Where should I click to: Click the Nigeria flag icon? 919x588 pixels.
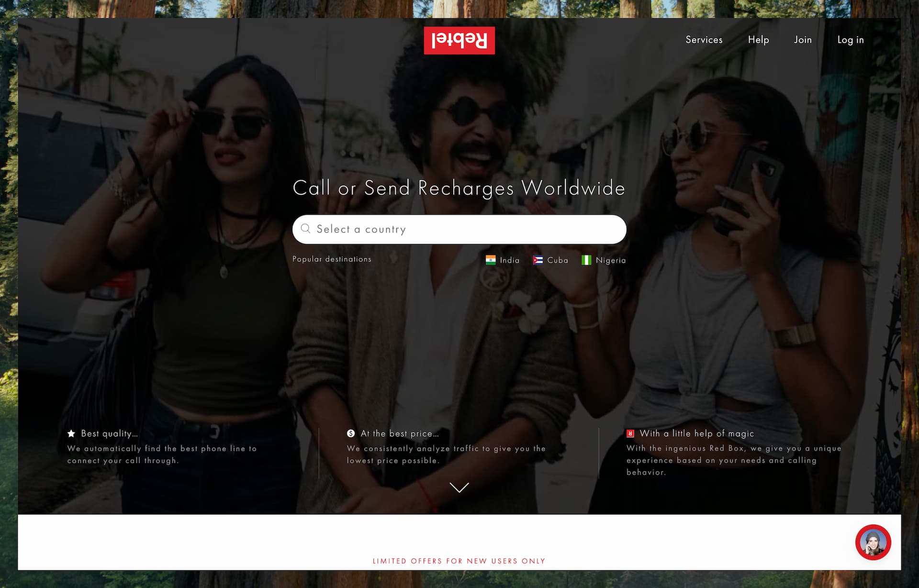point(586,260)
